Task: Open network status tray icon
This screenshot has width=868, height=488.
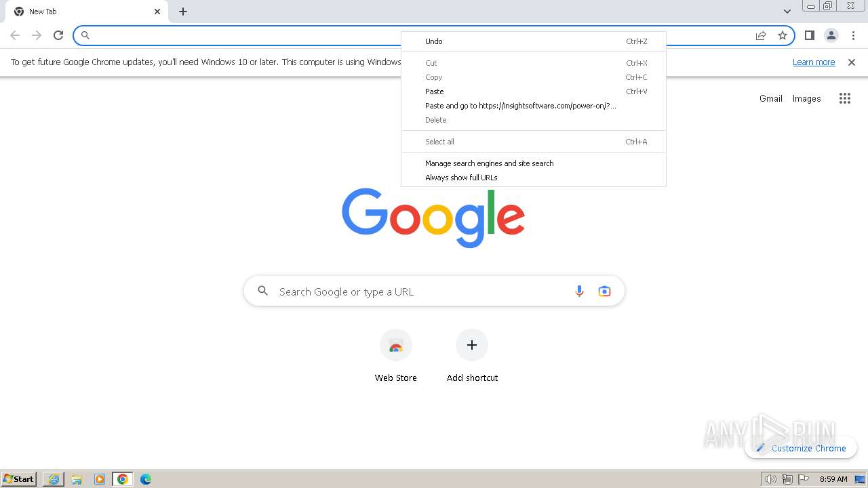Action: point(787,479)
